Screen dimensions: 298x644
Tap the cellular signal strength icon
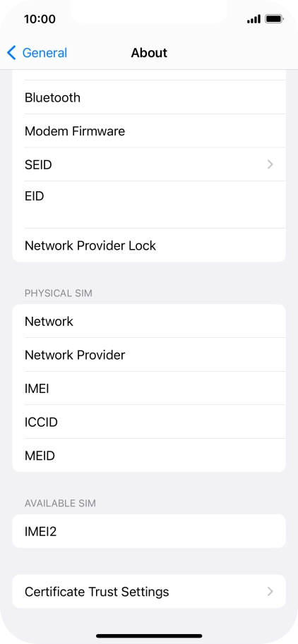click(x=254, y=19)
